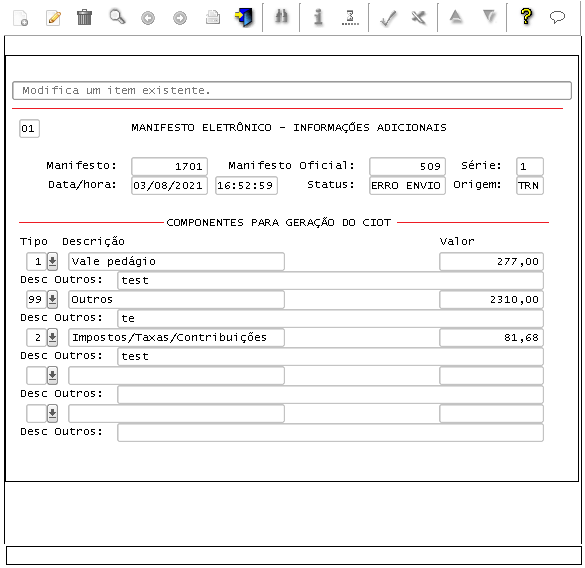Image resolution: width=585 pixels, height=568 pixels.
Task: Click the Valor field 81,68
Action: point(491,337)
